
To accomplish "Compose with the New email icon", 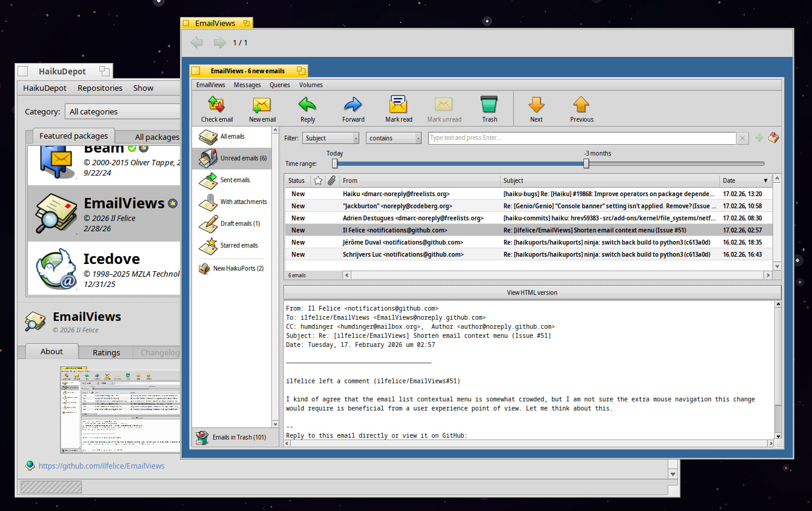I will [x=262, y=105].
